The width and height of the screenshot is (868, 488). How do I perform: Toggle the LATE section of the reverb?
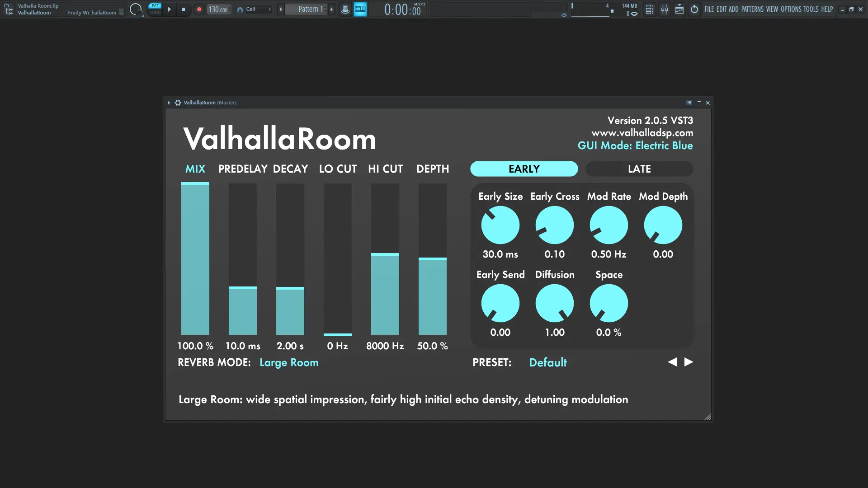(x=639, y=169)
